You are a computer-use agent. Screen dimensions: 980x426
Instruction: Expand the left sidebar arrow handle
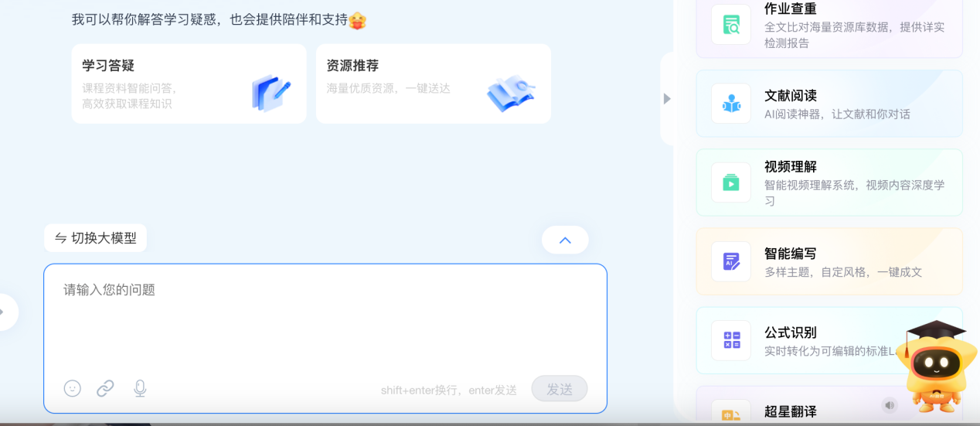coord(5,312)
